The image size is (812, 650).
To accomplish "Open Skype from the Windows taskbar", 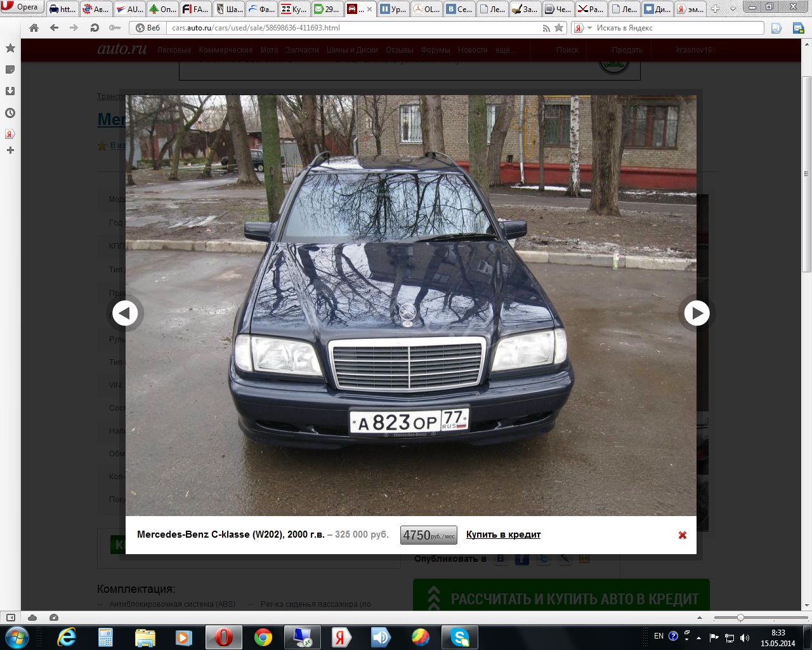I will 459,637.
